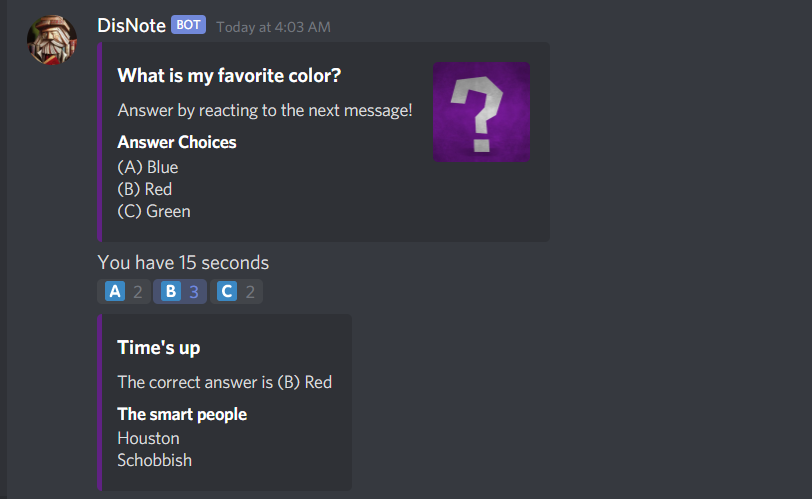Click The smart people field heading

182,414
